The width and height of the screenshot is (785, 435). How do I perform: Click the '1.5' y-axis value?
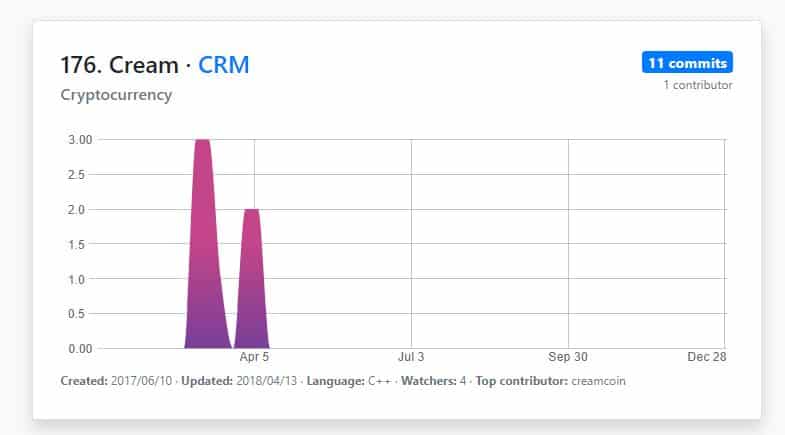pyautogui.click(x=76, y=244)
